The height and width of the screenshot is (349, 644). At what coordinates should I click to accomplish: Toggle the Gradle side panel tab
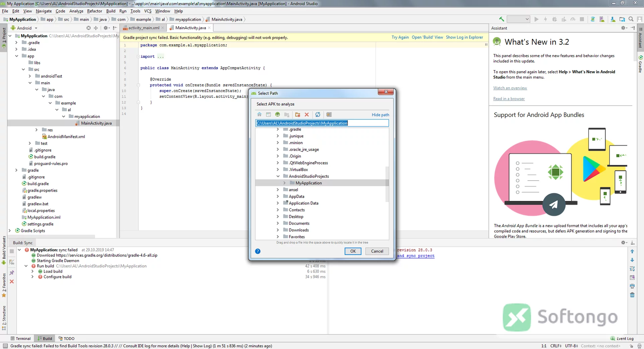coord(640,64)
